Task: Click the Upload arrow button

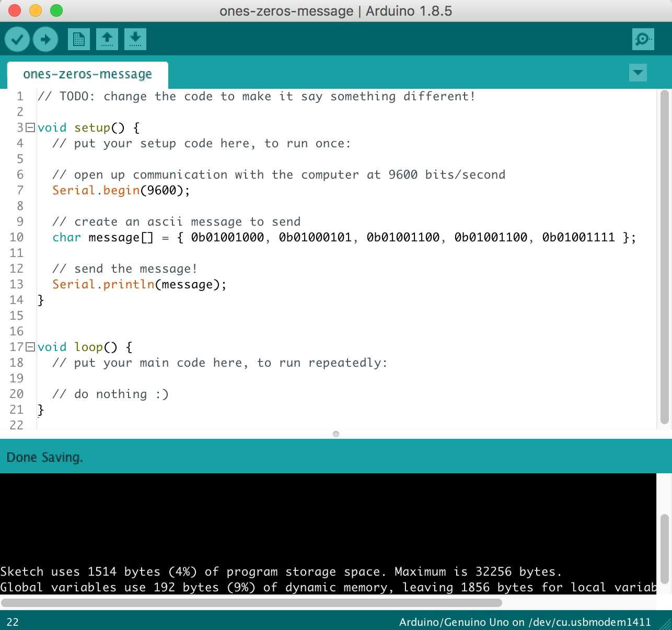Action: (45, 39)
